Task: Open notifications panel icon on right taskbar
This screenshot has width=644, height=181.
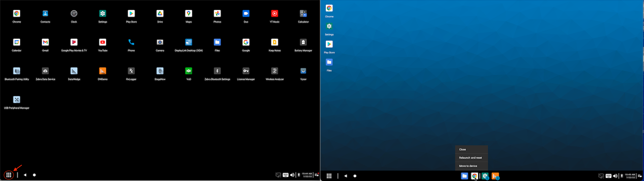Action: point(640,176)
